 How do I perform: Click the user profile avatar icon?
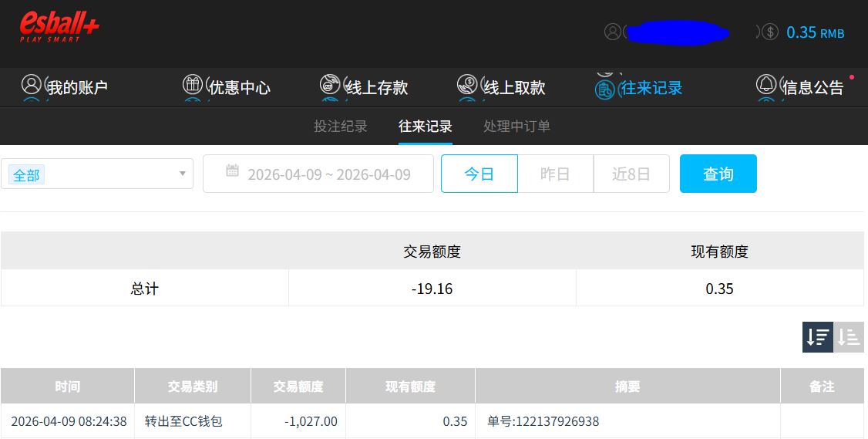coord(613,32)
